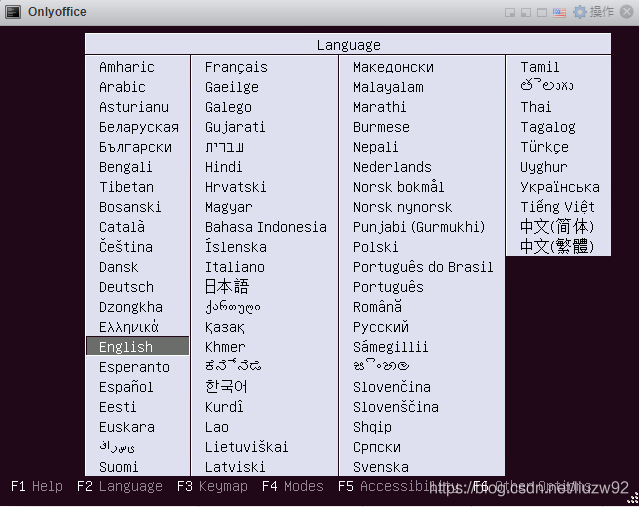Close the Onlyoffice console window
Viewport: 639px width, 507px height.
627,12
